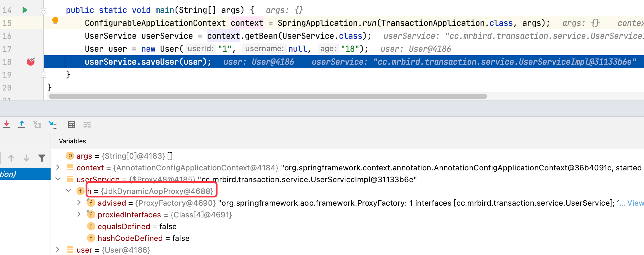Collapse the main method fold marker on line 14

pyautogui.click(x=44, y=11)
